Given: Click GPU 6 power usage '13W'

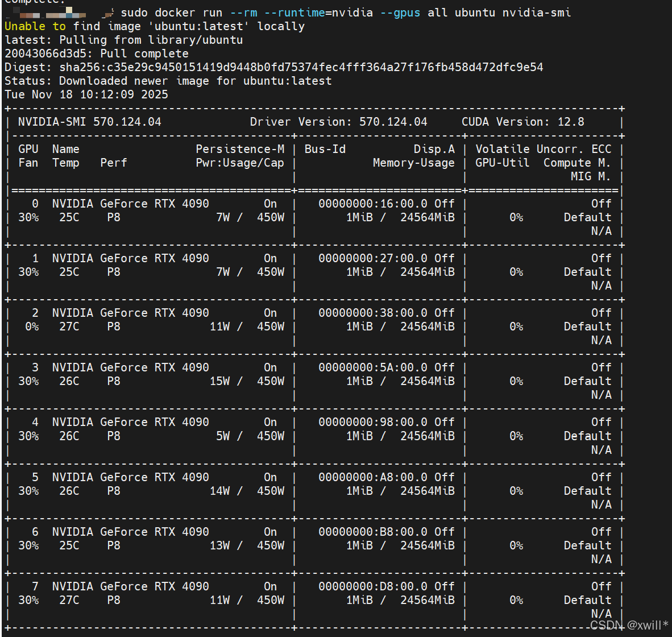Looking at the screenshot, I should pyautogui.click(x=220, y=545).
